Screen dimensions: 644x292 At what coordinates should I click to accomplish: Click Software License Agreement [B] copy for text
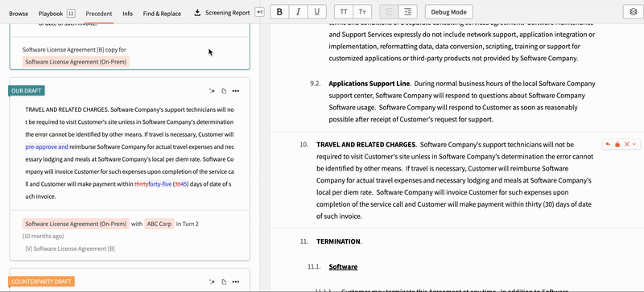tap(74, 50)
